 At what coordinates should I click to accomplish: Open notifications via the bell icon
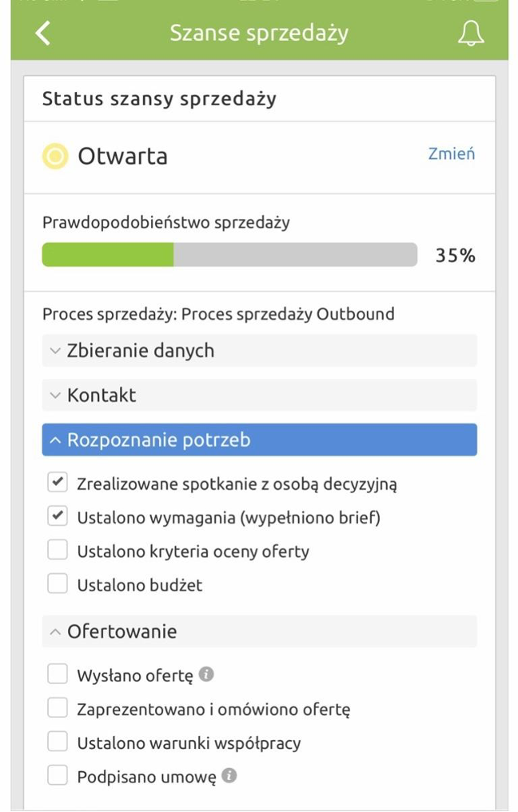click(x=470, y=33)
